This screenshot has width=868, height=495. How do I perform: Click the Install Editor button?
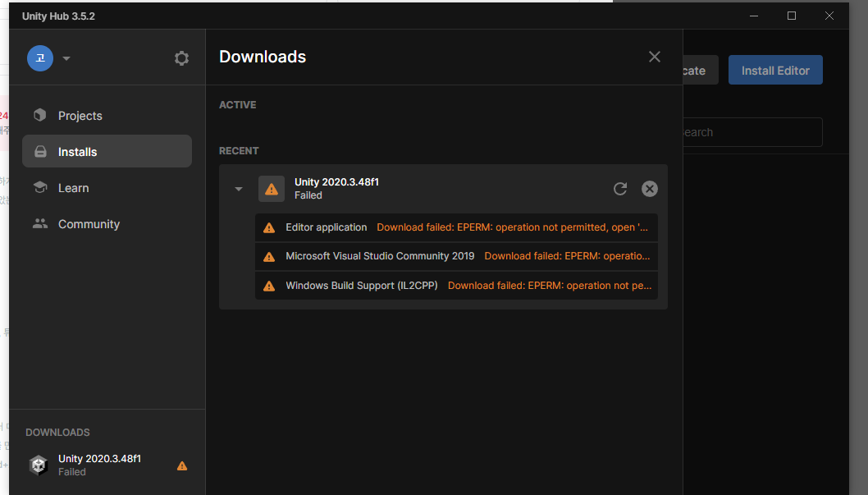coord(775,71)
